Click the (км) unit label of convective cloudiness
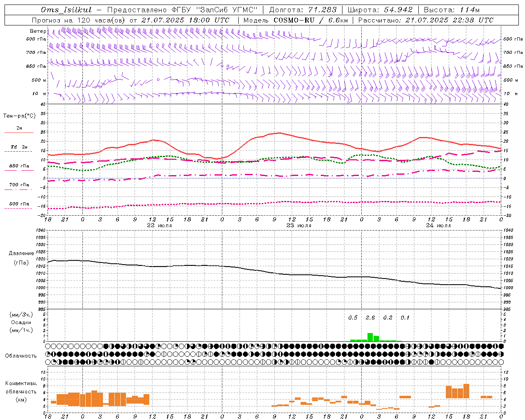Image resolution: width=525 pixels, height=420 pixels. click(x=21, y=399)
